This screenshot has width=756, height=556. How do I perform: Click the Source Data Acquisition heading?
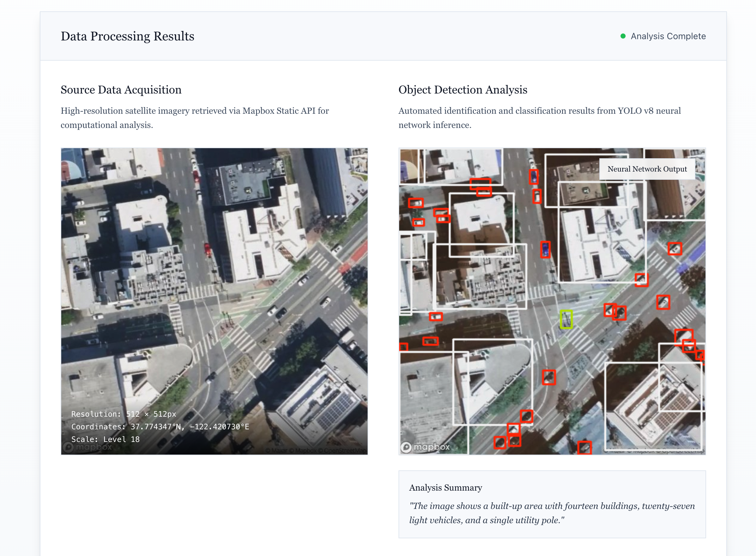coord(121,89)
